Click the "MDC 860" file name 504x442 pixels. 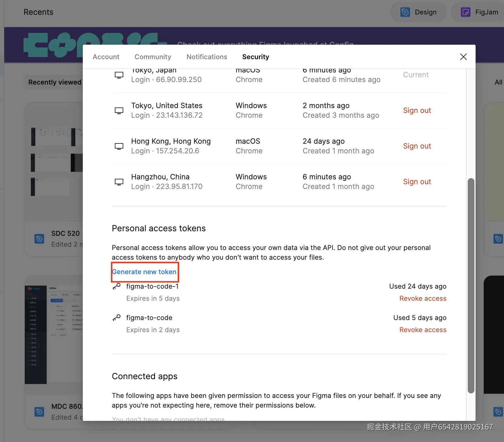click(66, 406)
